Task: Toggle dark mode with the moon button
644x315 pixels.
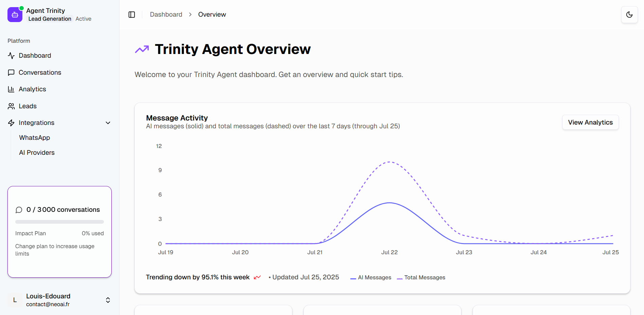Action: 629,15
